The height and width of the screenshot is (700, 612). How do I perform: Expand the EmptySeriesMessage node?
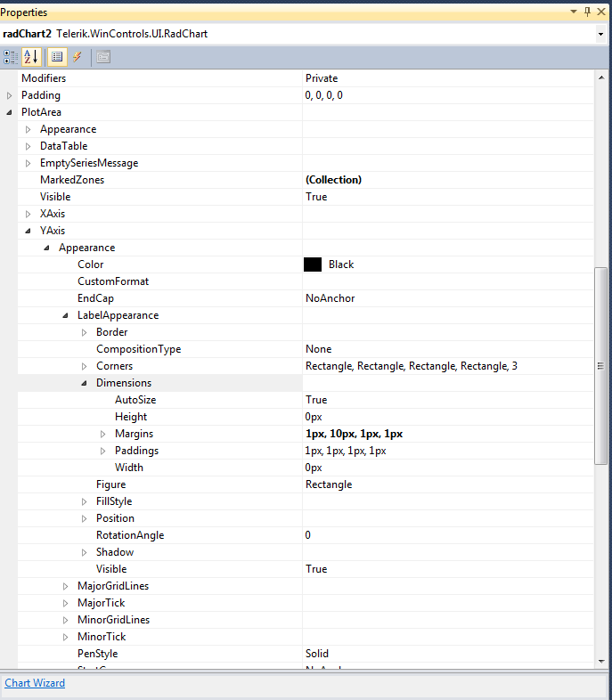tap(29, 163)
